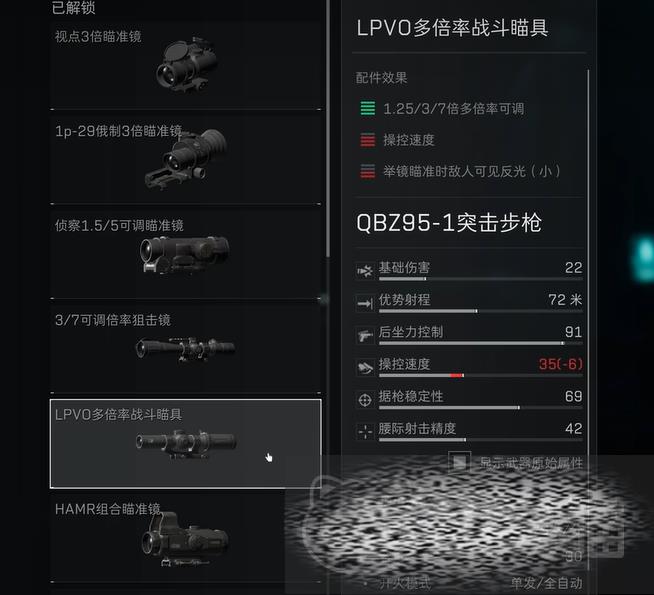Click the green bars icon beside 1.25/3/7倍多倍率可调
The height and width of the screenshot is (595, 654).
367,108
